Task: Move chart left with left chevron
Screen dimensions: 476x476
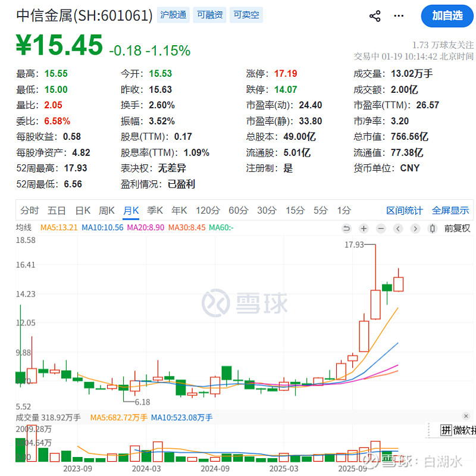Action: pos(398,228)
